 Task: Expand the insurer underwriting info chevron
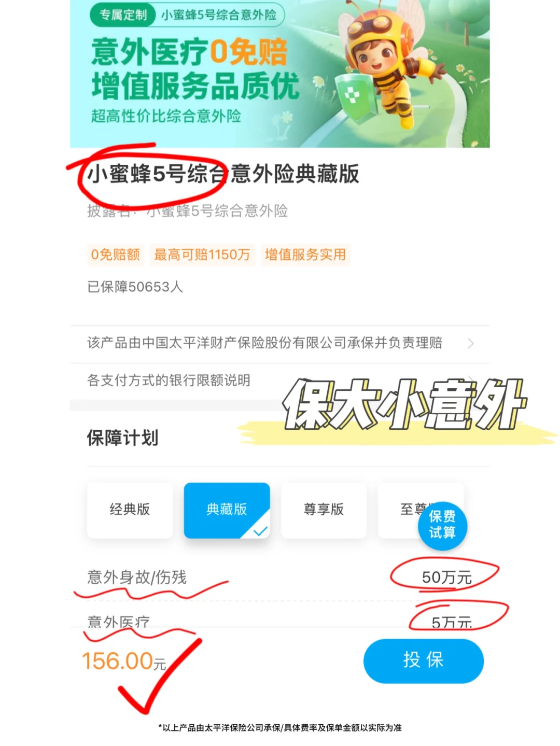(x=471, y=343)
